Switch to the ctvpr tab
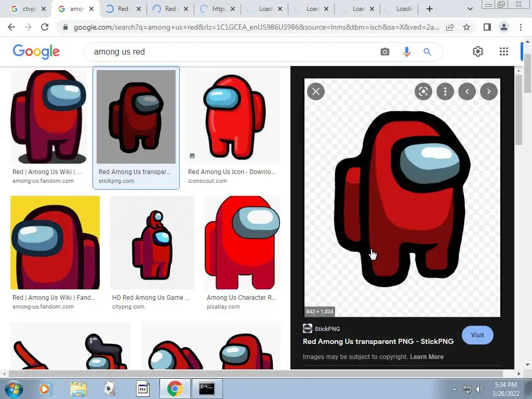 coord(29,9)
